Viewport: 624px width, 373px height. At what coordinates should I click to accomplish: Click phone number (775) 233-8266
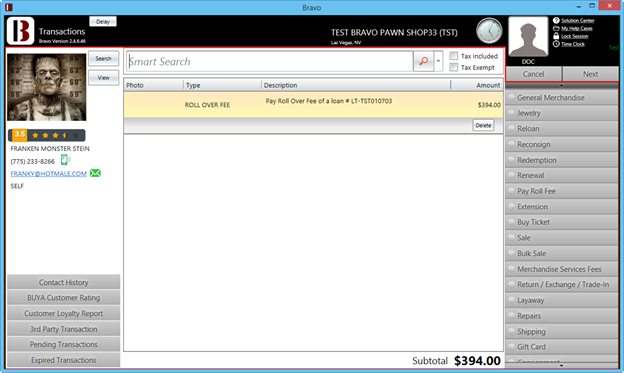[x=33, y=161]
